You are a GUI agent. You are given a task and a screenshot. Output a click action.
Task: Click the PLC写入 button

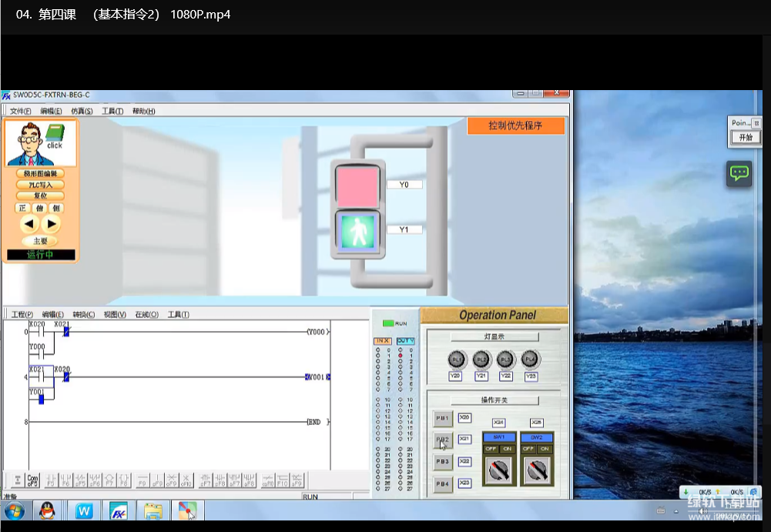(x=40, y=185)
